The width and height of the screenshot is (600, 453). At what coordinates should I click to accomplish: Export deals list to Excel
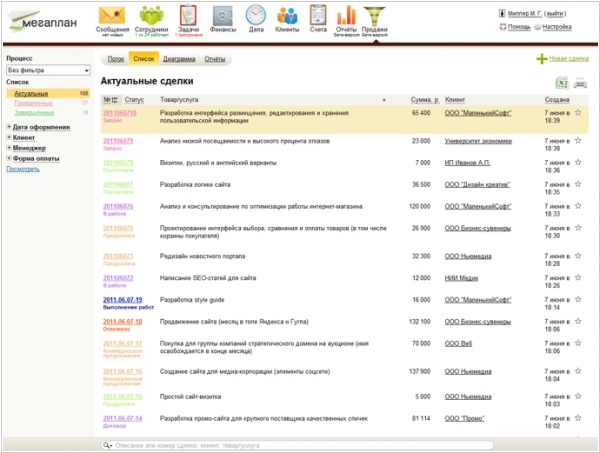[x=563, y=82]
